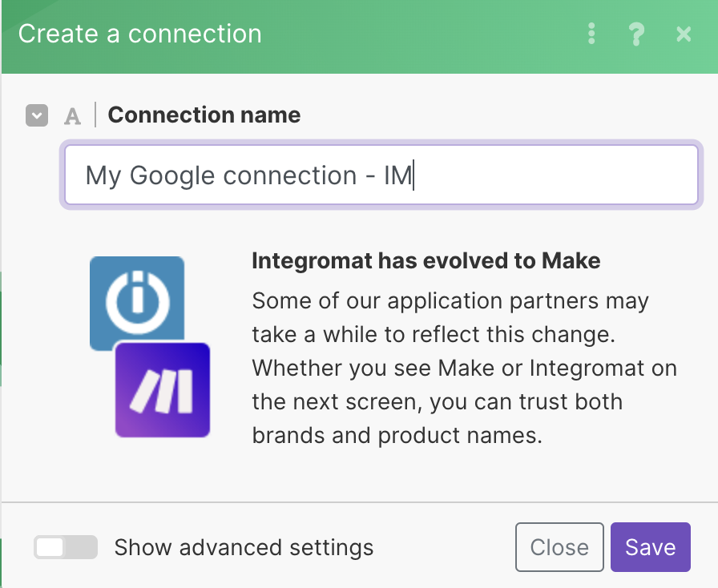
Task: Save the new Google connection
Action: click(x=650, y=547)
